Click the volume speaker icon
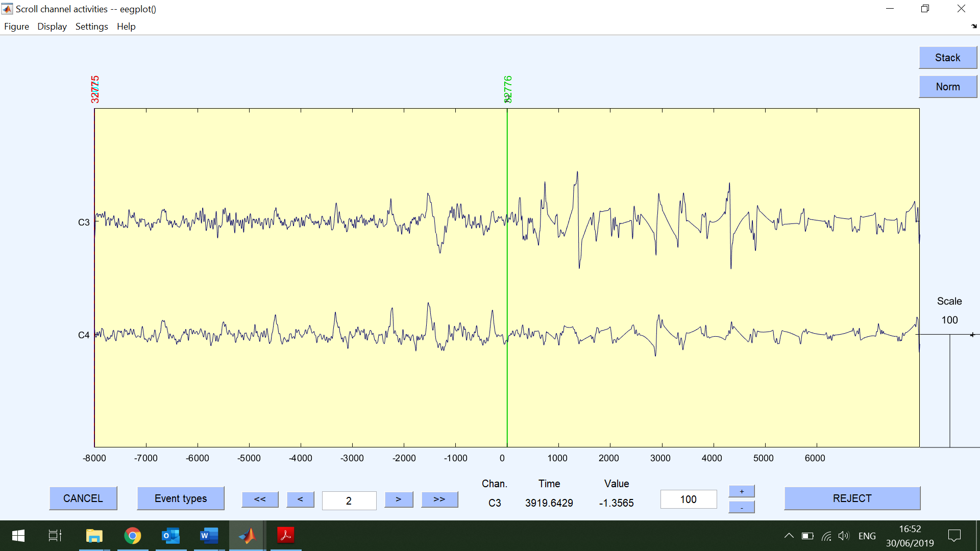Image resolution: width=980 pixels, height=551 pixels. pos(844,536)
